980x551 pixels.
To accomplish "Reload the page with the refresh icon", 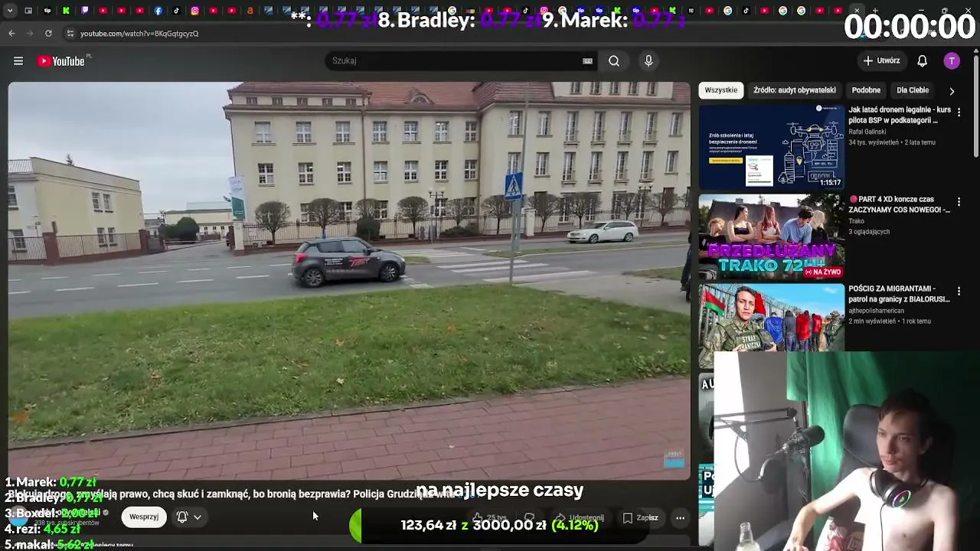I will [48, 34].
